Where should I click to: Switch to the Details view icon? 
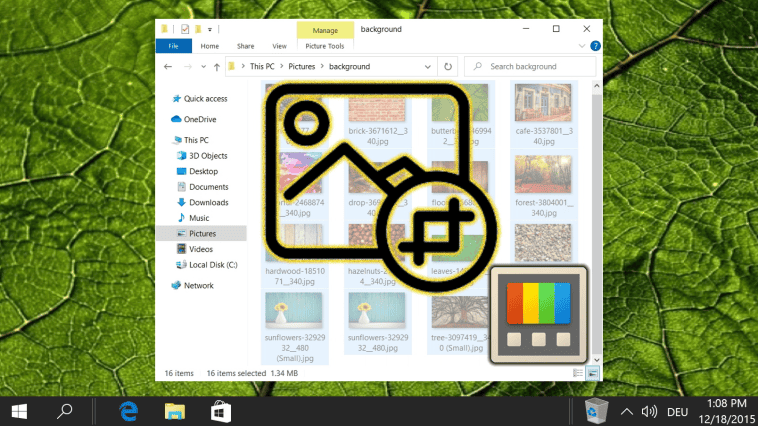(578, 373)
